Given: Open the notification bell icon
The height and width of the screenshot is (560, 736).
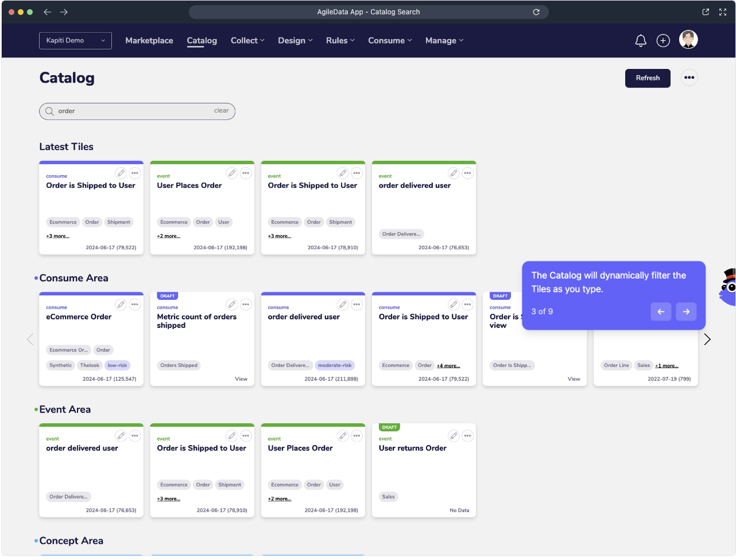Looking at the screenshot, I should (641, 40).
